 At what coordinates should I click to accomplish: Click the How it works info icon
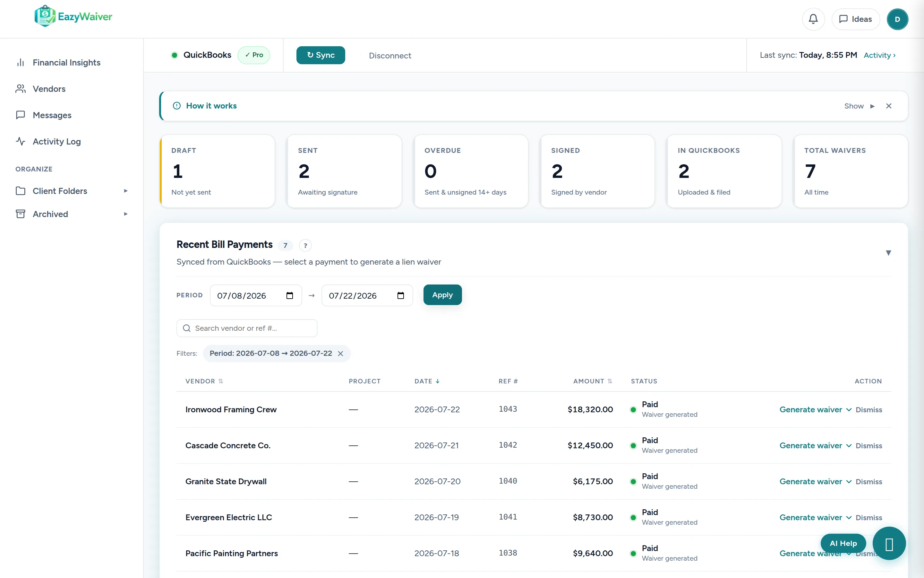177,106
